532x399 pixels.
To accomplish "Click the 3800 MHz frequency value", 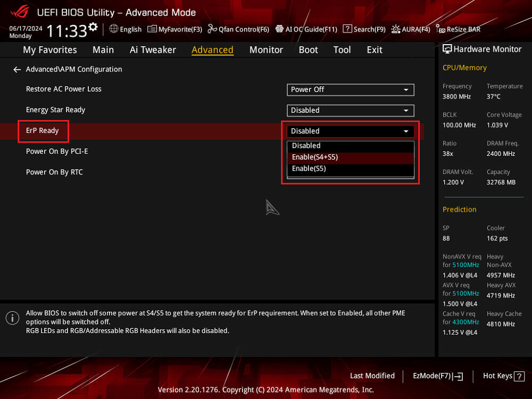I will pyautogui.click(x=456, y=97).
